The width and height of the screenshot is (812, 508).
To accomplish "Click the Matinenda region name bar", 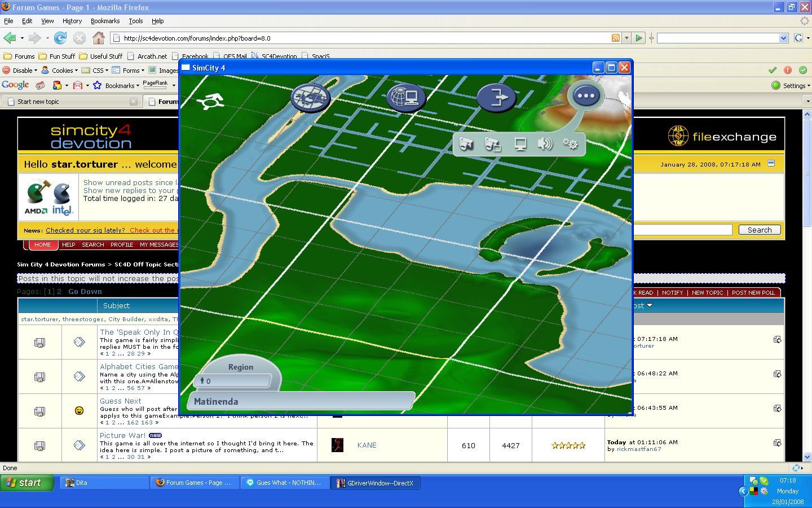I will tap(302, 401).
